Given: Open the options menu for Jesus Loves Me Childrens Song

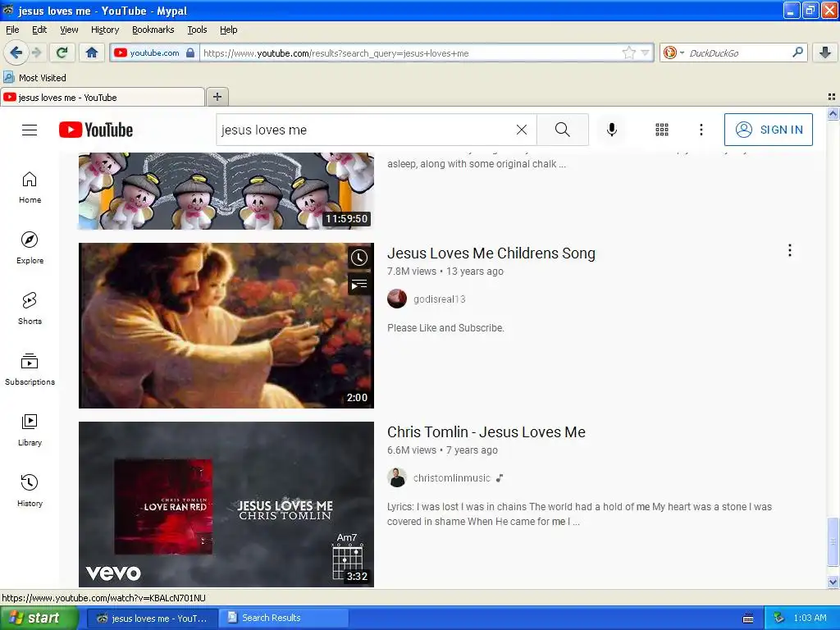Looking at the screenshot, I should [790, 250].
